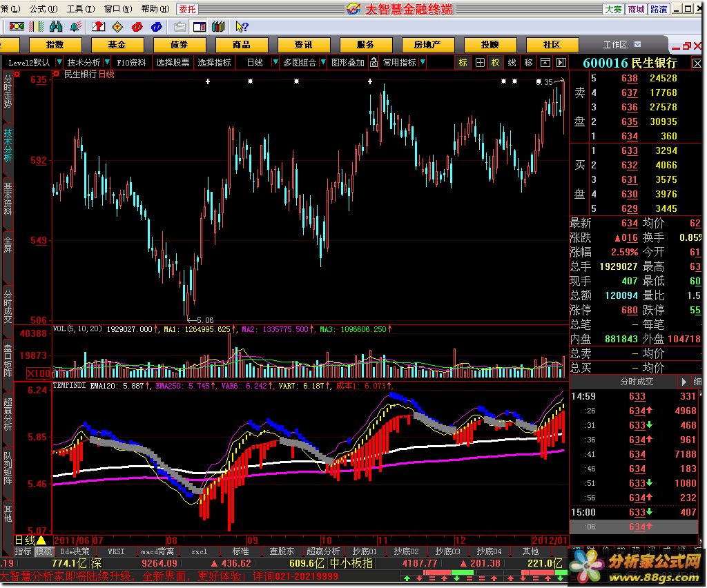Open the 技术分析 dropdown arrow
This screenshot has height=588, width=707.
pos(107,62)
